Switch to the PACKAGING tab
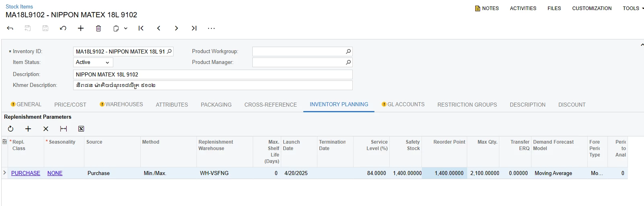 point(216,105)
